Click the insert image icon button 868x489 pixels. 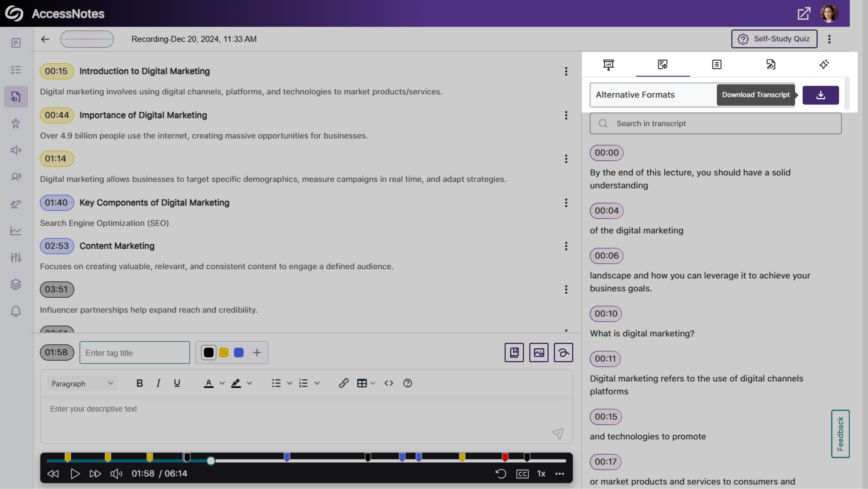coord(538,352)
